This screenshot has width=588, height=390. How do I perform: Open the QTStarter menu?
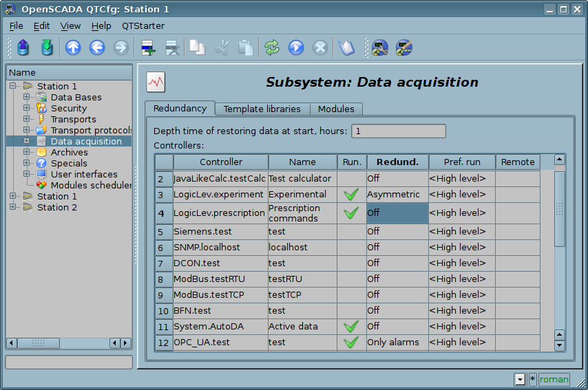coord(143,26)
